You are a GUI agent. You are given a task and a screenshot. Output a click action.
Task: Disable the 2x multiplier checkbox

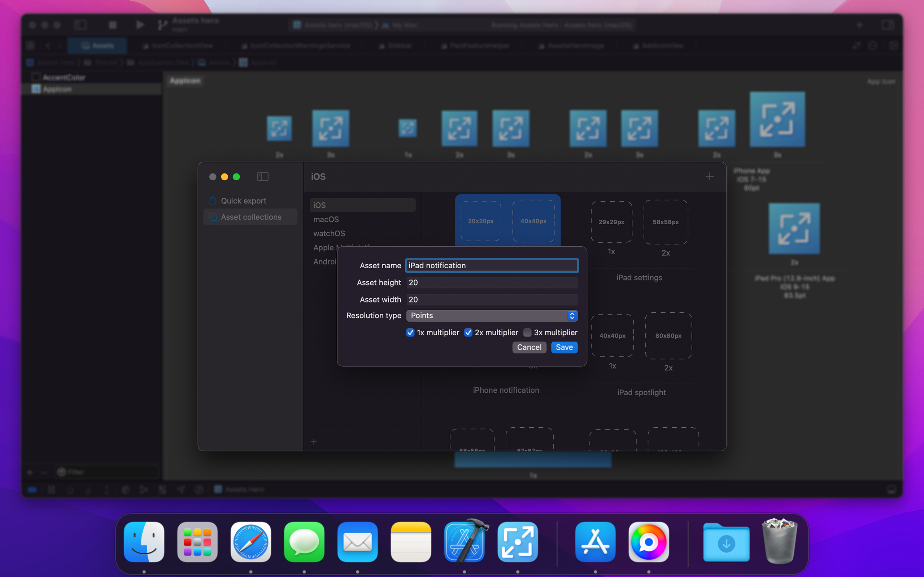(x=468, y=332)
